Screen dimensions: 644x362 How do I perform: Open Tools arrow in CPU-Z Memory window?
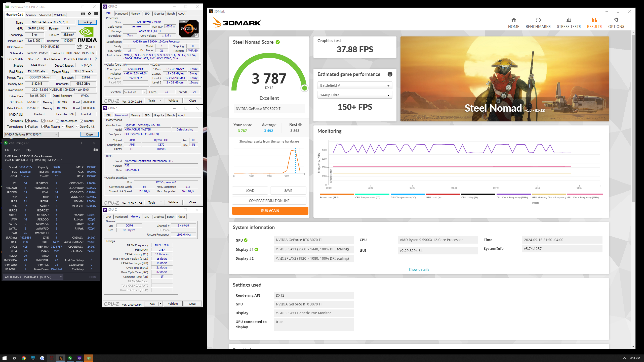point(160,304)
